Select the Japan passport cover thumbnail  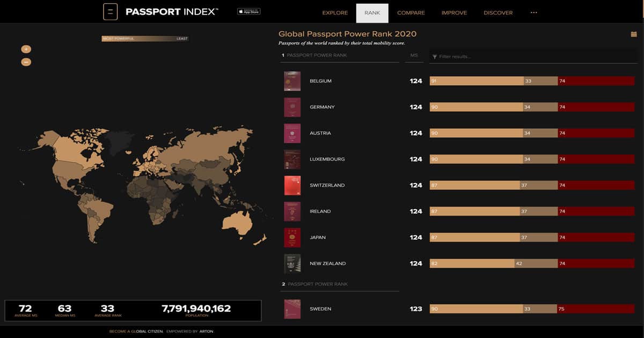[292, 237]
